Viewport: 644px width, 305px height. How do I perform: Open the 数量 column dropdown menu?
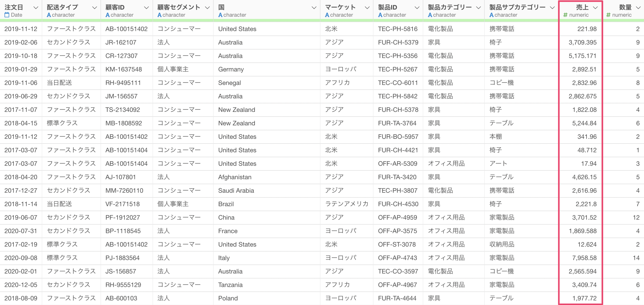638,8
